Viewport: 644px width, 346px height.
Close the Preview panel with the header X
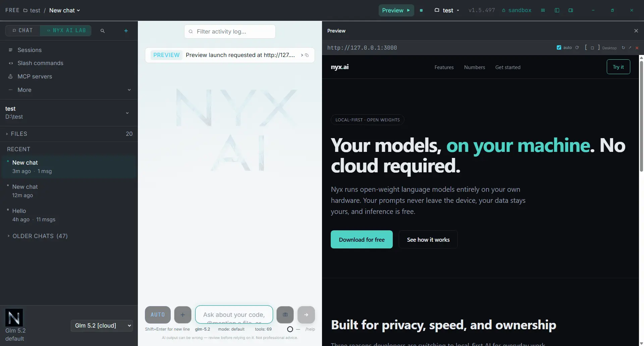pos(636,31)
